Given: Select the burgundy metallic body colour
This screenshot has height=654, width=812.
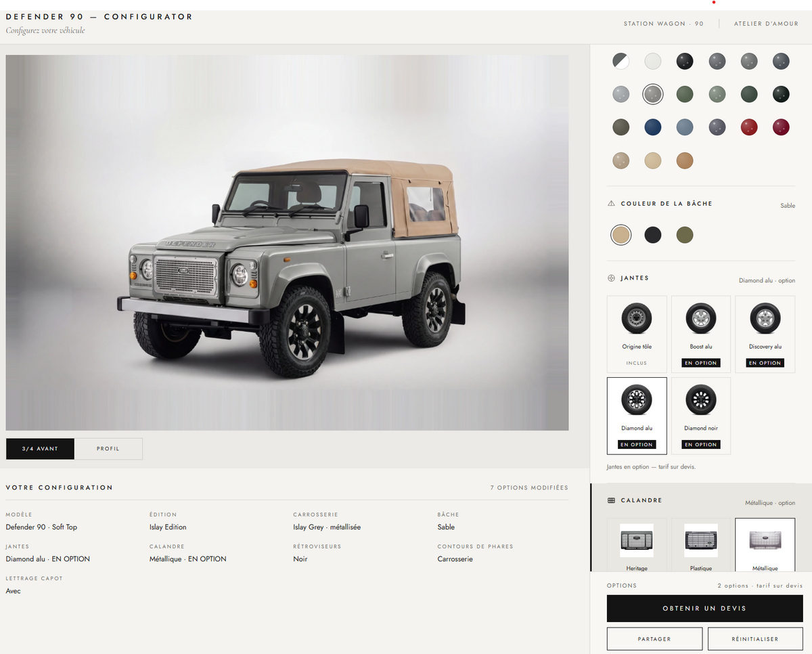Looking at the screenshot, I should click(x=781, y=127).
